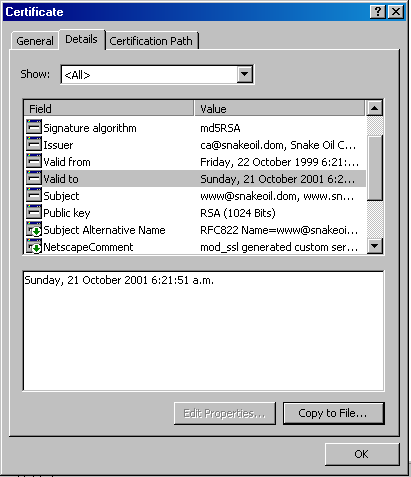
Task: Click the field list scroll down arrow
Action: (x=374, y=246)
